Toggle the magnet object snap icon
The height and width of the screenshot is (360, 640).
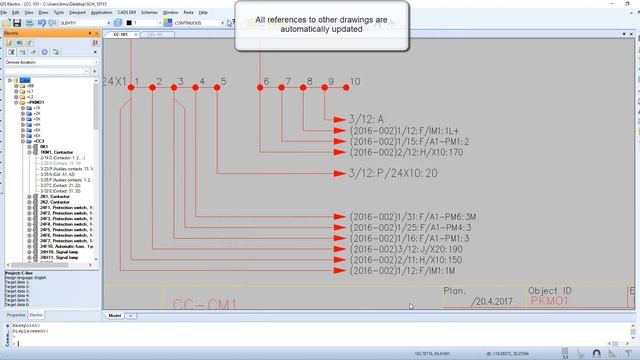[596, 353]
